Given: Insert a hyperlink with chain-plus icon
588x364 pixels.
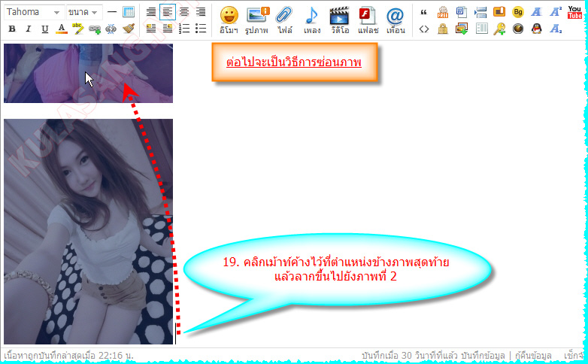Looking at the screenshot, I should (95, 29).
